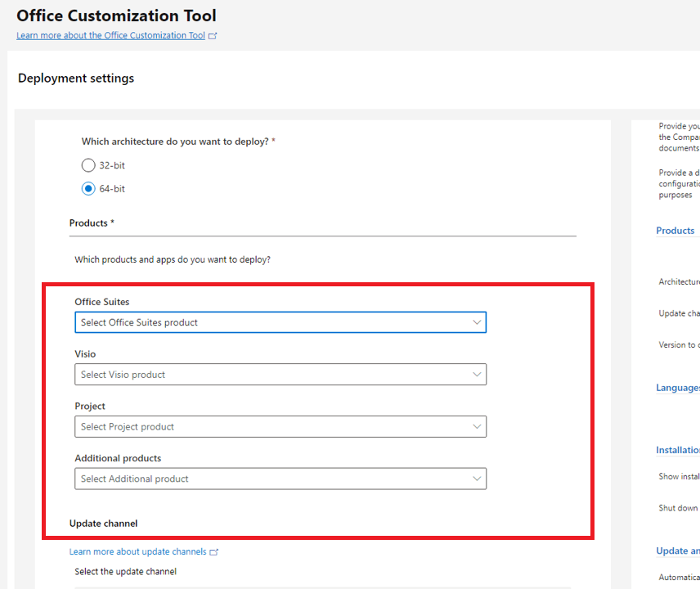Jump to Products in the right summary panel
This screenshot has height=589, width=700.
[675, 231]
